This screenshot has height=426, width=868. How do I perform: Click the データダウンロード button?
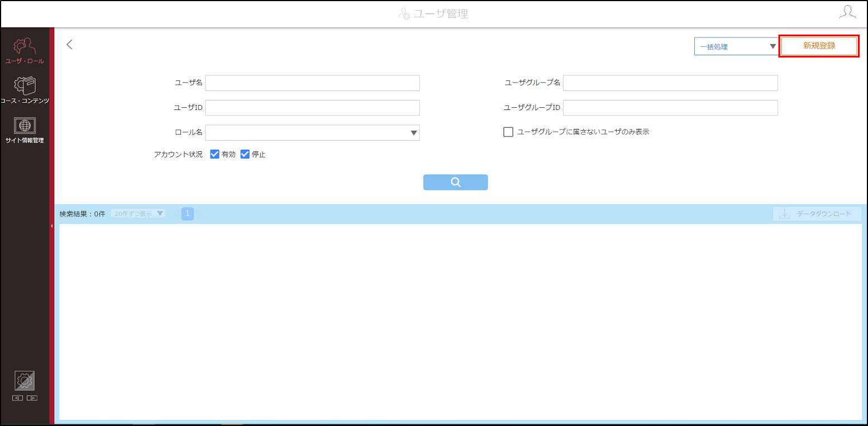pyautogui.click(x=817, y=214)
